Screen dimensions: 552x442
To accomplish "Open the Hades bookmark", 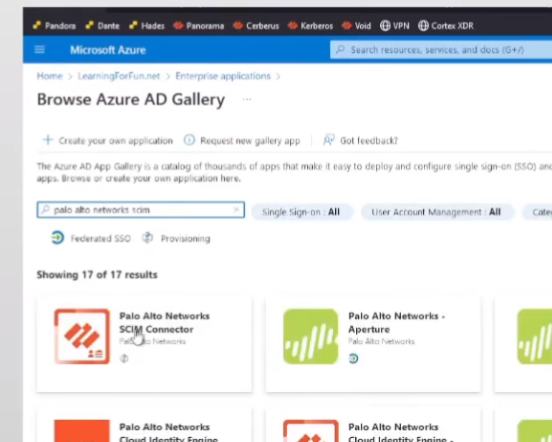I will [146, 26].
